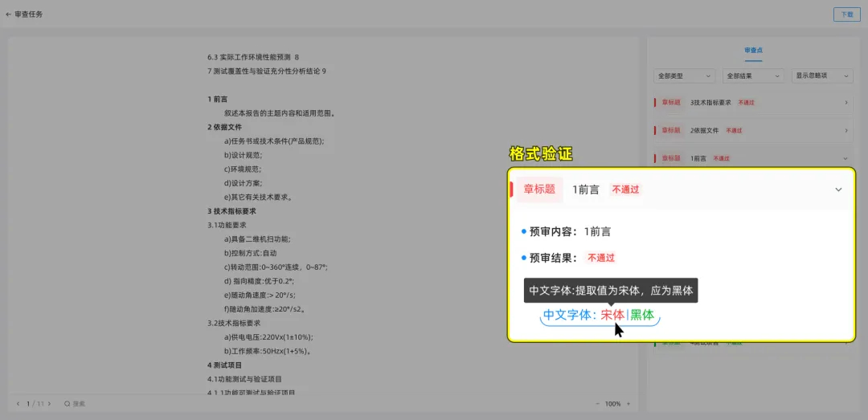Open the 显示忽略项 dropdown
Image resolution: width=868 pixels, height=420 pixels.
(x=822, y=75)
